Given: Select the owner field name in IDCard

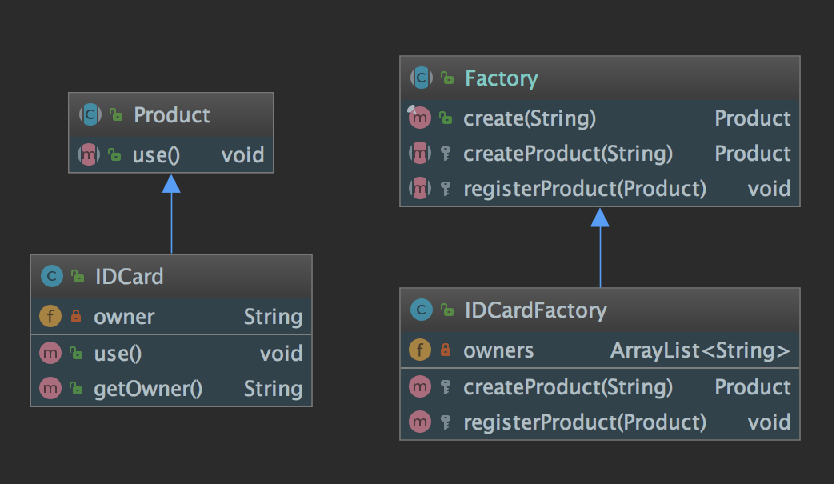Looking at the screenshot, I should tap(124, 317).
